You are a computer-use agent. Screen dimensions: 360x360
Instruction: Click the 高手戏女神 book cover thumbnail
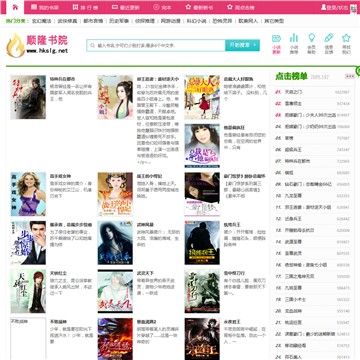pyautogui.click(x=28, y=194)
